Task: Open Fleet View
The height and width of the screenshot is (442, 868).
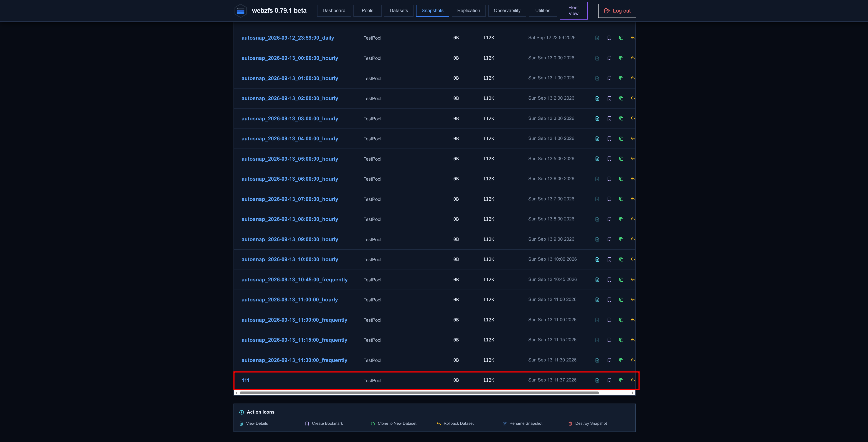Action: (x=573, y=10)
